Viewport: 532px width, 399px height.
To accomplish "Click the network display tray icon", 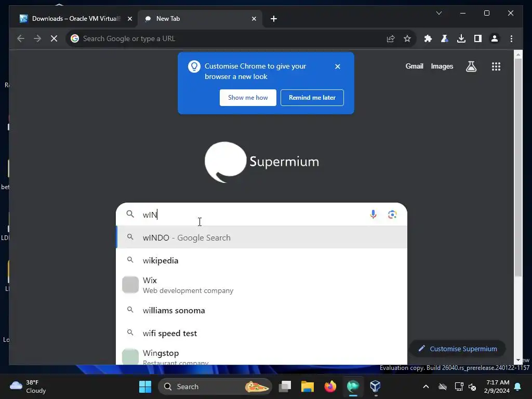I will point(459,387).
